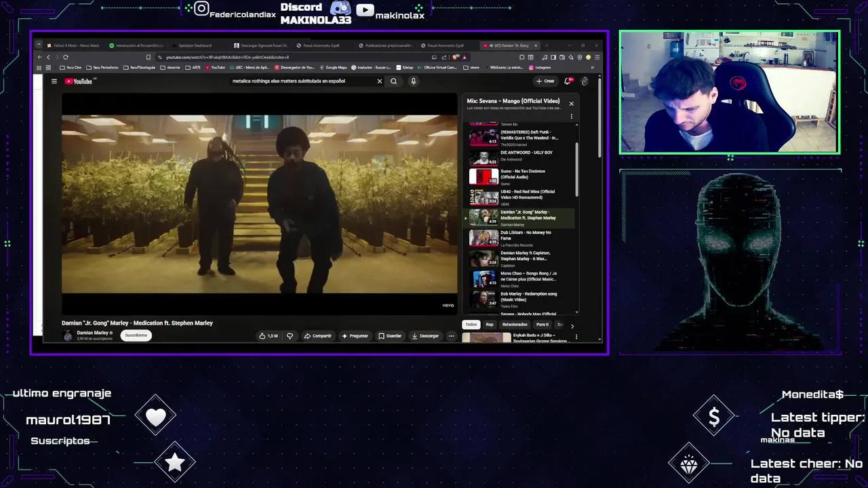Select the Todos filter chip
The width and height of the screenshot is (868, 488).
[x=471, y=325]
